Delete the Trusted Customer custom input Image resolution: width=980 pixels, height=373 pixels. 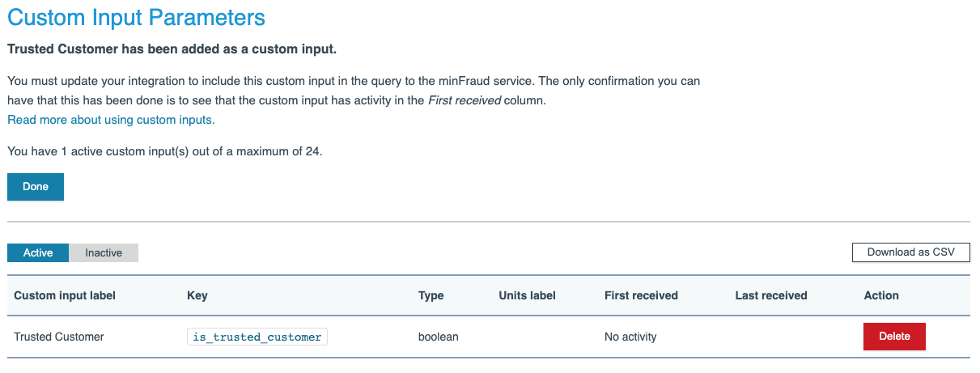pos(894,337)
